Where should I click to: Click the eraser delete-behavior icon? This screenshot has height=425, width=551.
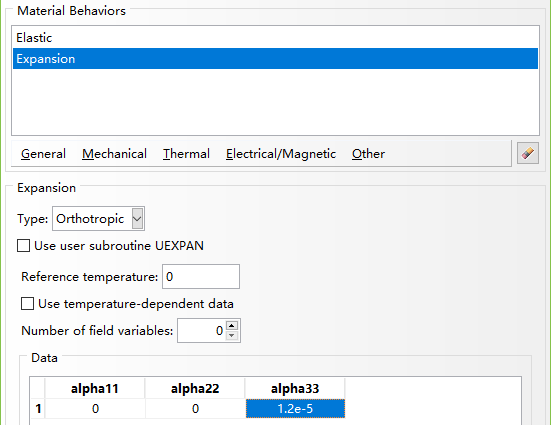coord(528,153)
